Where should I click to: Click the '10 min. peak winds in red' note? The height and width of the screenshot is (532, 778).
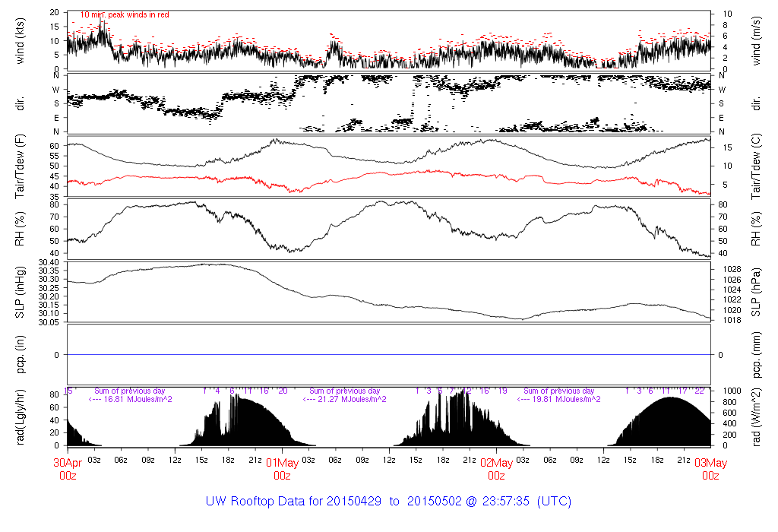click(x=125, y=15)
